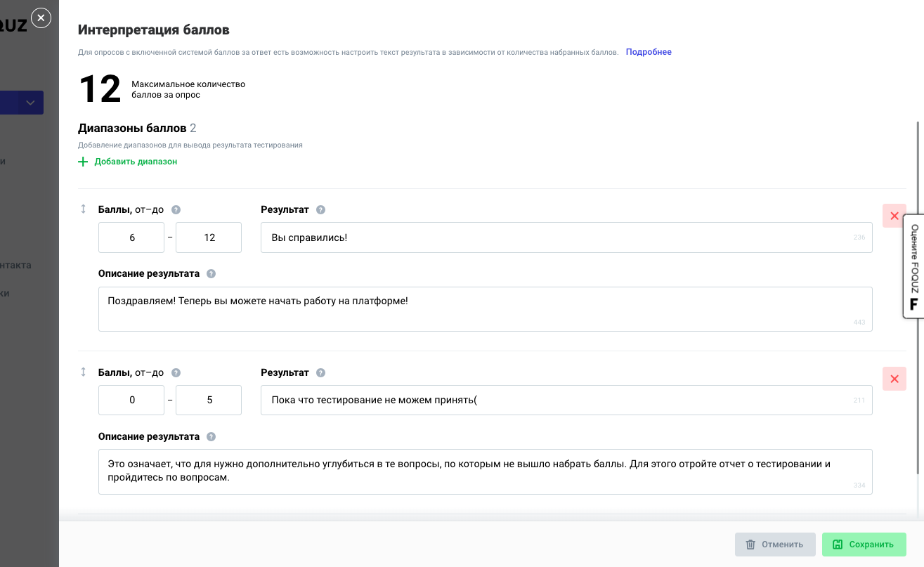Click the green plus add-range icon
924x567 pixels.
(83, 162)
